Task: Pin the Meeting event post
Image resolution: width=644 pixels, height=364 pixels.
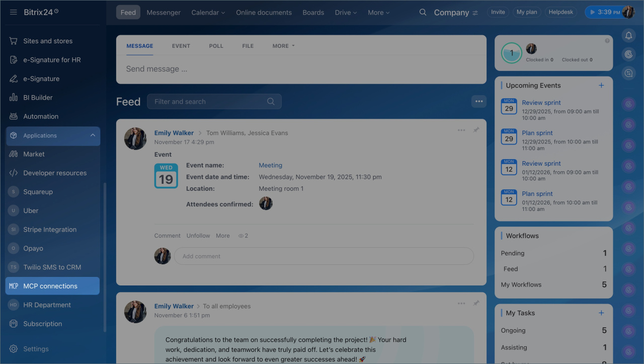Action: point(476,130)
